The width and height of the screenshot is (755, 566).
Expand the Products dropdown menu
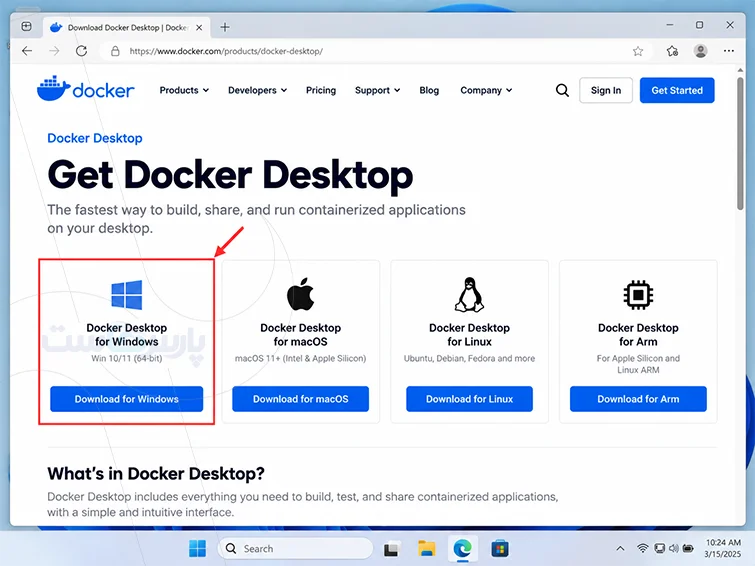(184, 90)
